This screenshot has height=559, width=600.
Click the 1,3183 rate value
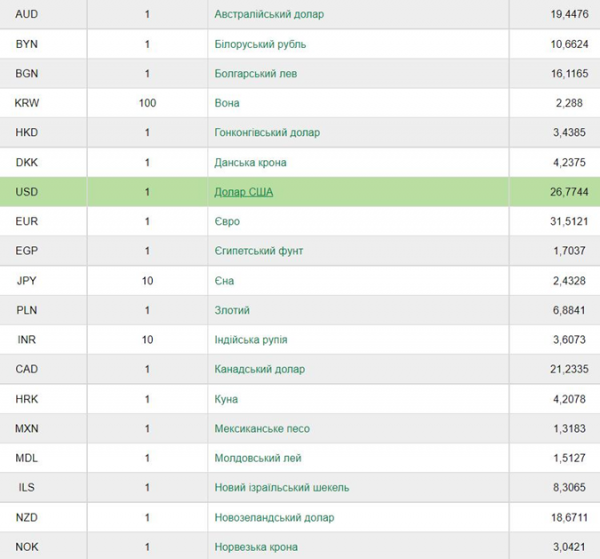(x=569, y=429)
